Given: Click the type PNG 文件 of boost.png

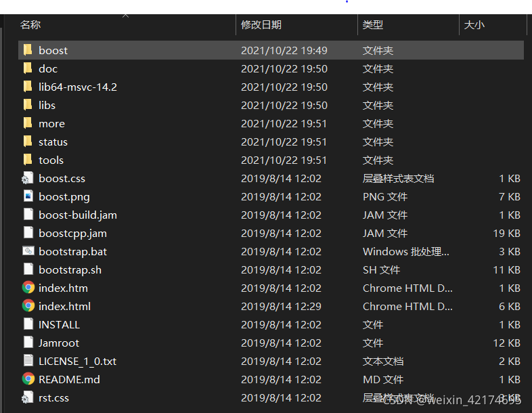Looking at the screenshot, I should pyautogui.click(x=384, y=197).
